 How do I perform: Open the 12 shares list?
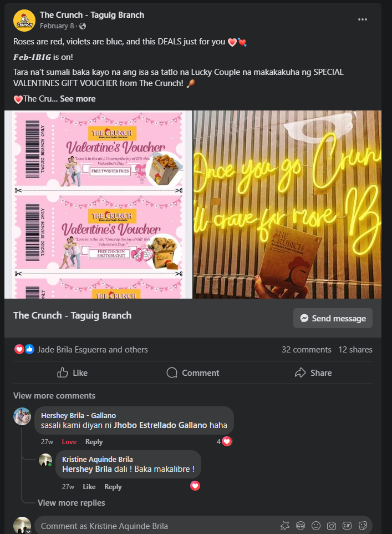click(x=355, y=349)
